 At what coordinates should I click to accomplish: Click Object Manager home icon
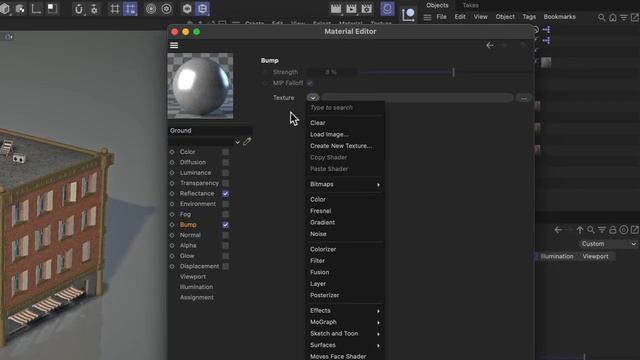pyautogui.click(x=613, y=17)
